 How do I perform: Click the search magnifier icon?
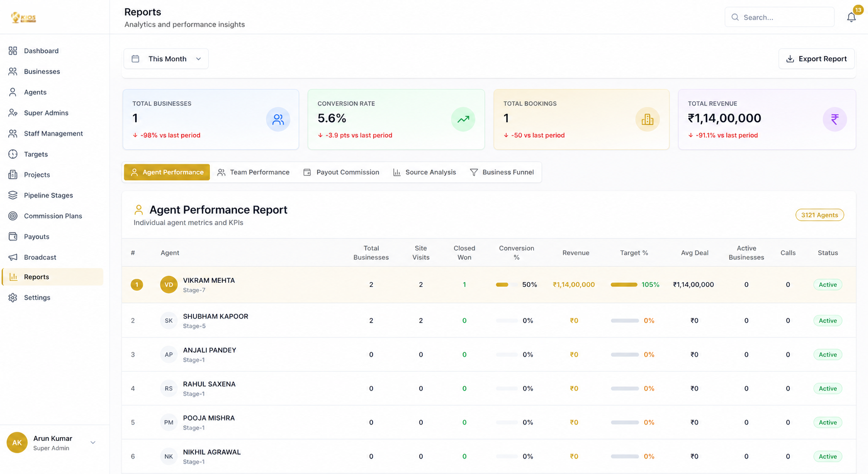[x=735, y=17]
